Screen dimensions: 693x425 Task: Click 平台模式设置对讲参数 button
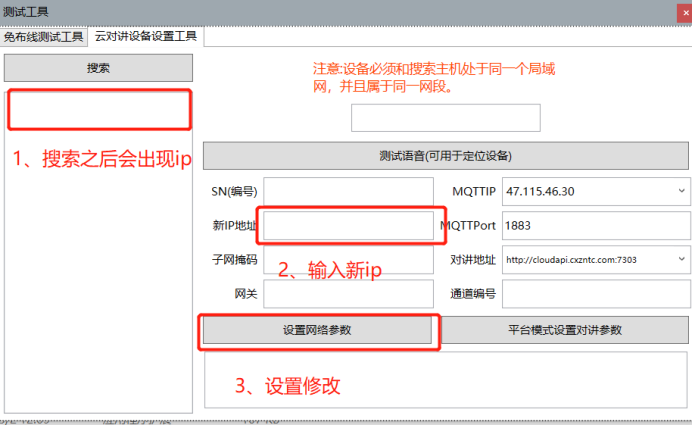pos(565,330)
